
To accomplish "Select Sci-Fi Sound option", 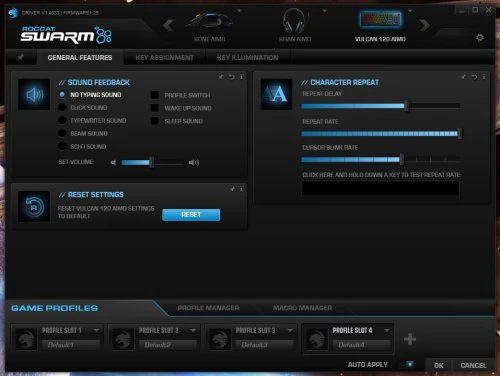I will (x=62, y=146).
